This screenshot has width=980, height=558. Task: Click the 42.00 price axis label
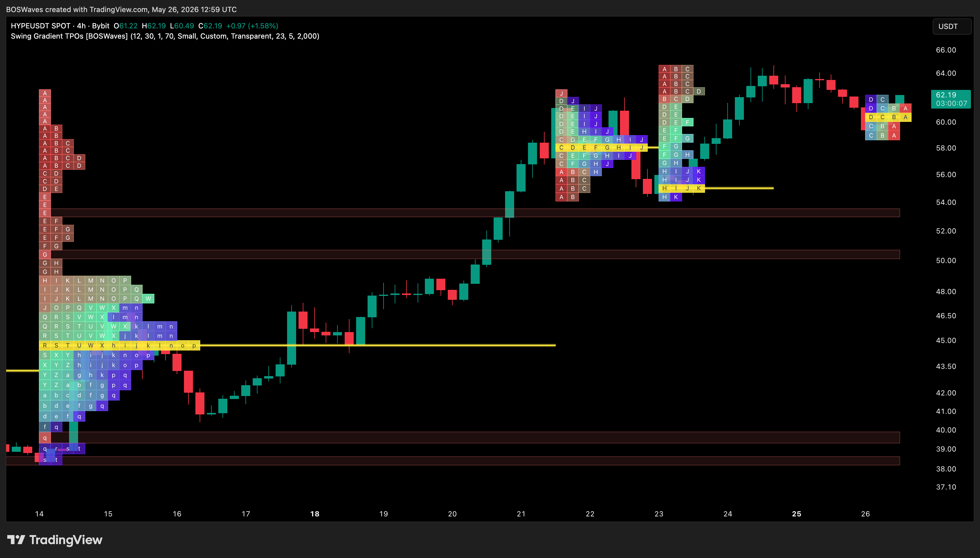point(946,393)
